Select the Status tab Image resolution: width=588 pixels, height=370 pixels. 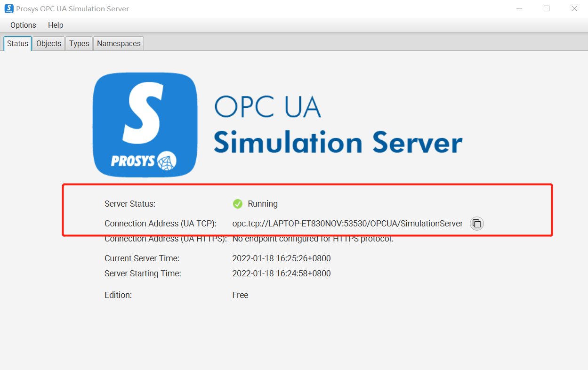pos(18,43)
